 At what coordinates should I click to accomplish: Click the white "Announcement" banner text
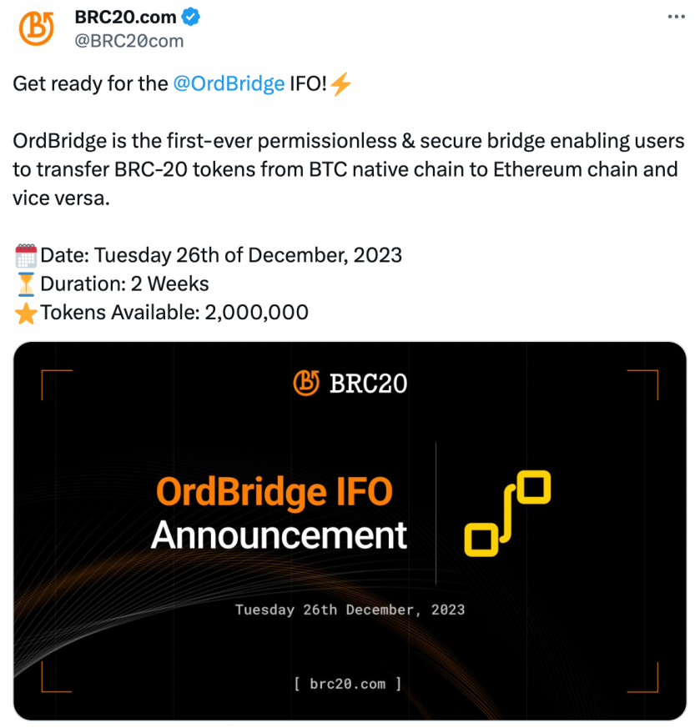(279, 535)
